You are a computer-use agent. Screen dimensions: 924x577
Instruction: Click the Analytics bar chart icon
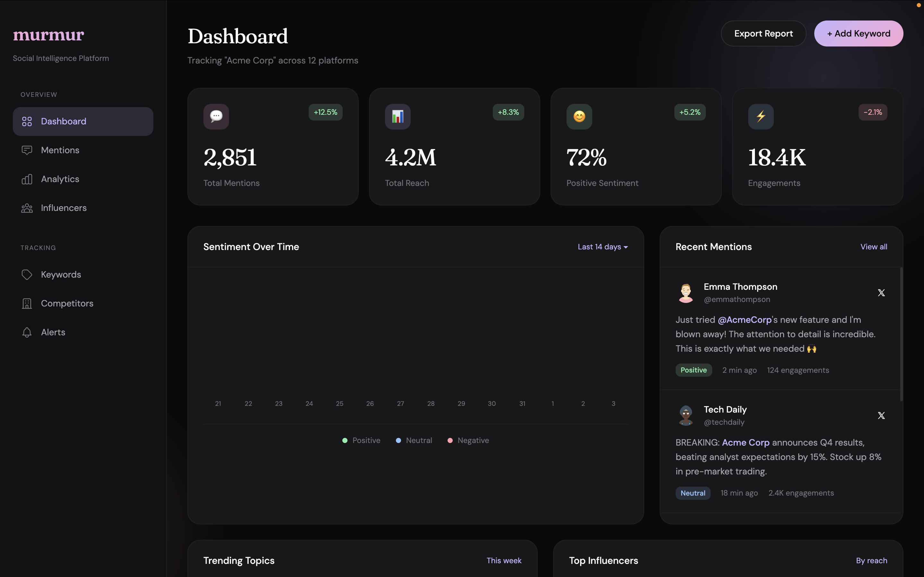coord(27,179)
